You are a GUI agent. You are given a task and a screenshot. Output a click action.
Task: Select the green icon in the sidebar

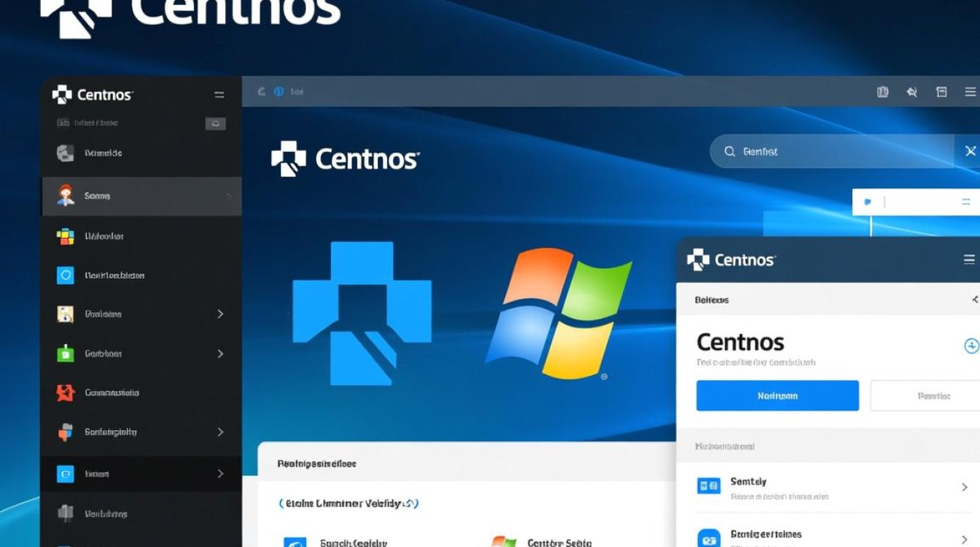pos(66,354)
